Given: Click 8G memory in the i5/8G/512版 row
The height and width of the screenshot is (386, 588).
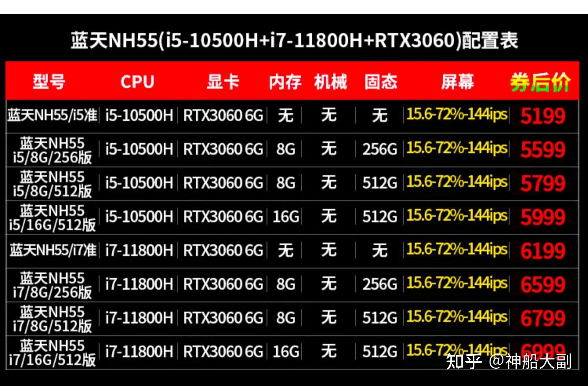Looking at the screenshot, I should pyautogui.click(x=286, y=183).
